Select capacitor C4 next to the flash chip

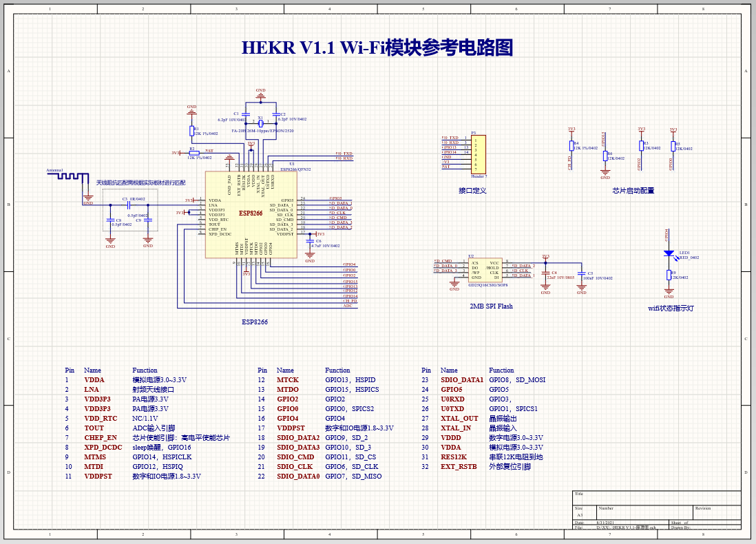[x=545, y=273]
